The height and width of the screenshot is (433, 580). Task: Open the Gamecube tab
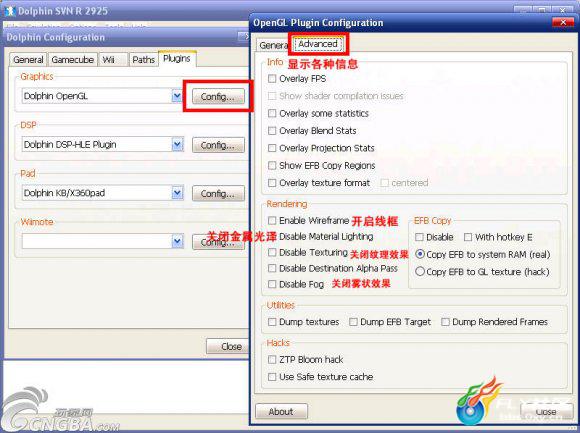pyautogui.click(x=72, y=60)
